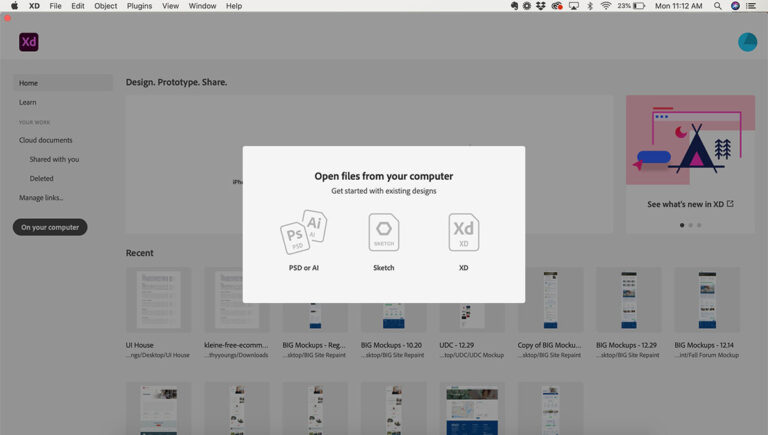The image size is (768, 435).
Task: Click external link icon beside See what's new
Action: 730,204
